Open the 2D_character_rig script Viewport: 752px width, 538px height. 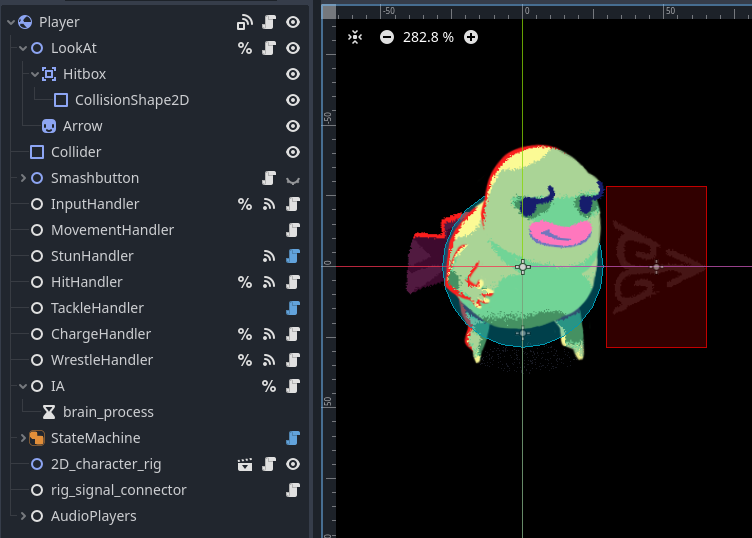(x=269, y=464)
